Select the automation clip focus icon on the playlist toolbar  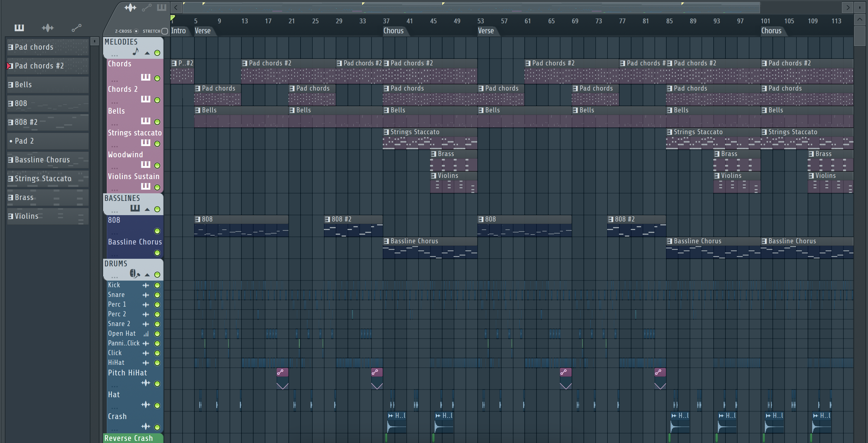(x=146, y=7)
